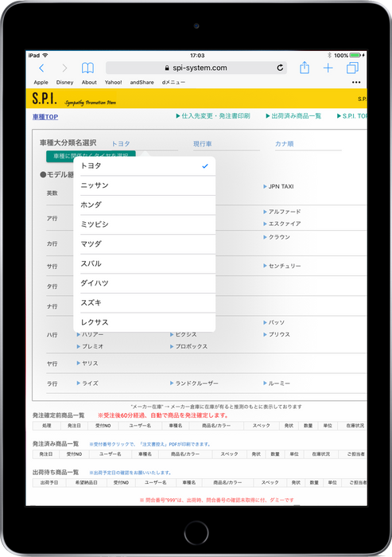392x557 pixels.
Task: Open the カナ順 sort dropdown
Action: 309,144
